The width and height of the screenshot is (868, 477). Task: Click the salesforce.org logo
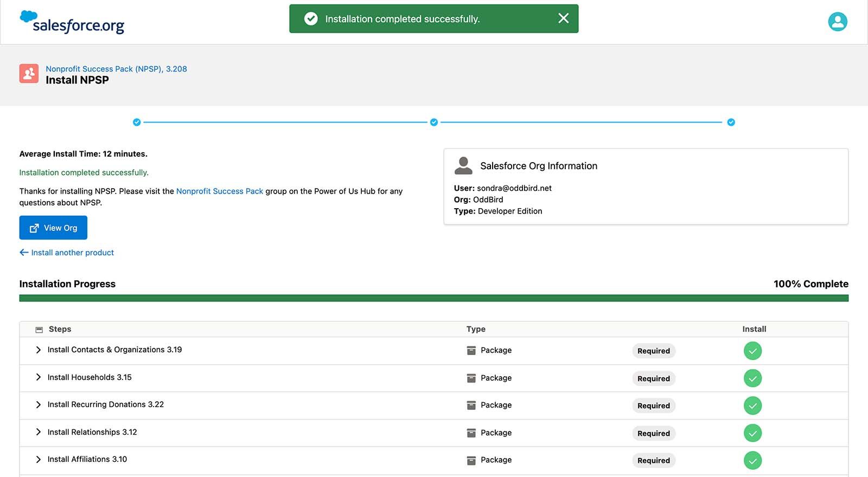72,22
